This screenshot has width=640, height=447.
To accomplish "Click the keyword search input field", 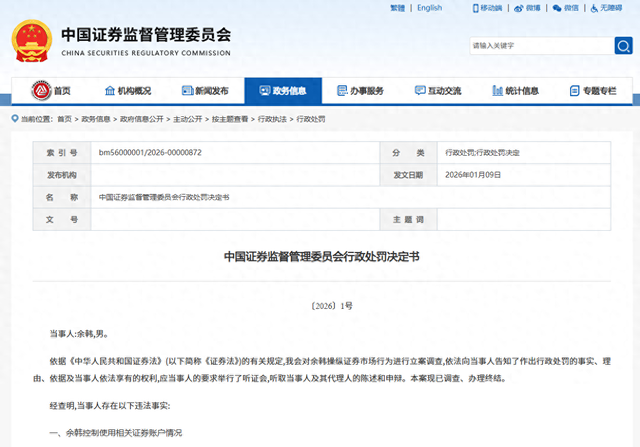I will [540, 46].
